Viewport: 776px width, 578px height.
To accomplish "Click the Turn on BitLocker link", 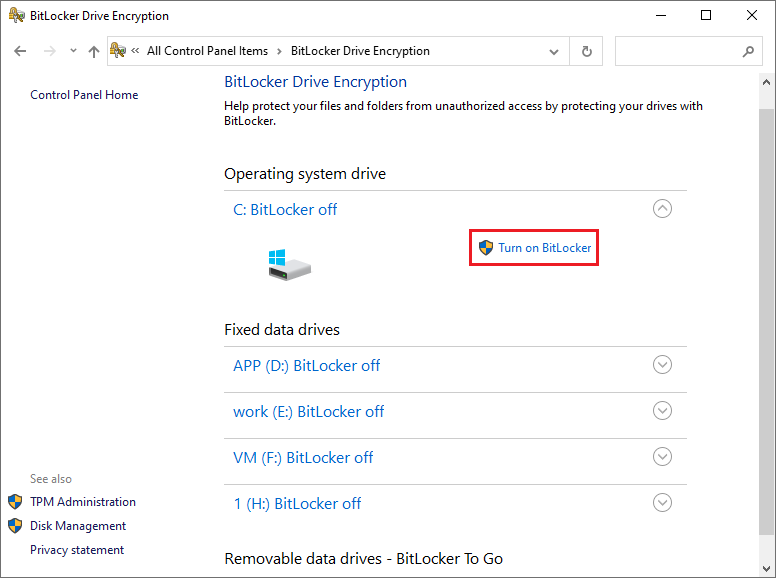I will 544,247.
